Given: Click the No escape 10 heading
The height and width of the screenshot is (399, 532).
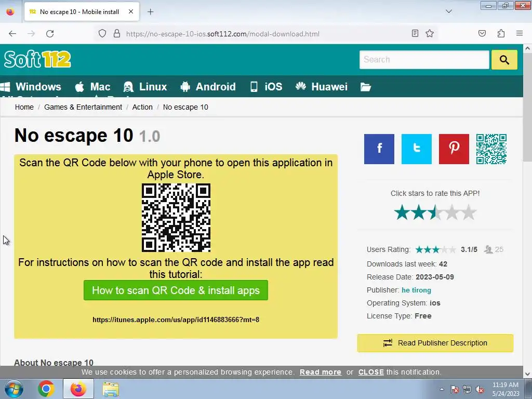Looking at the screenshot, I should [x=74, y=136].
